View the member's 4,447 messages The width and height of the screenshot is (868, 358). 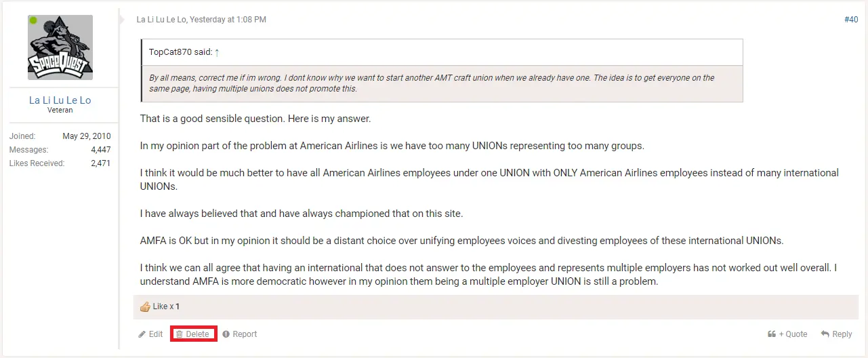tap(101, 150)
